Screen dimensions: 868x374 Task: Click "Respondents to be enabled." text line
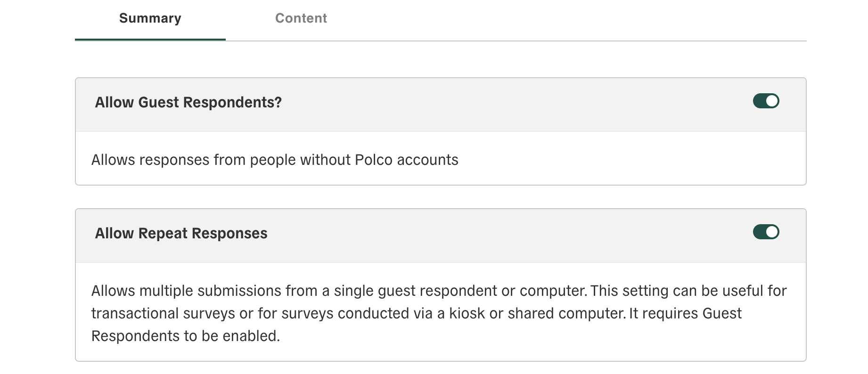click(185, 336)
